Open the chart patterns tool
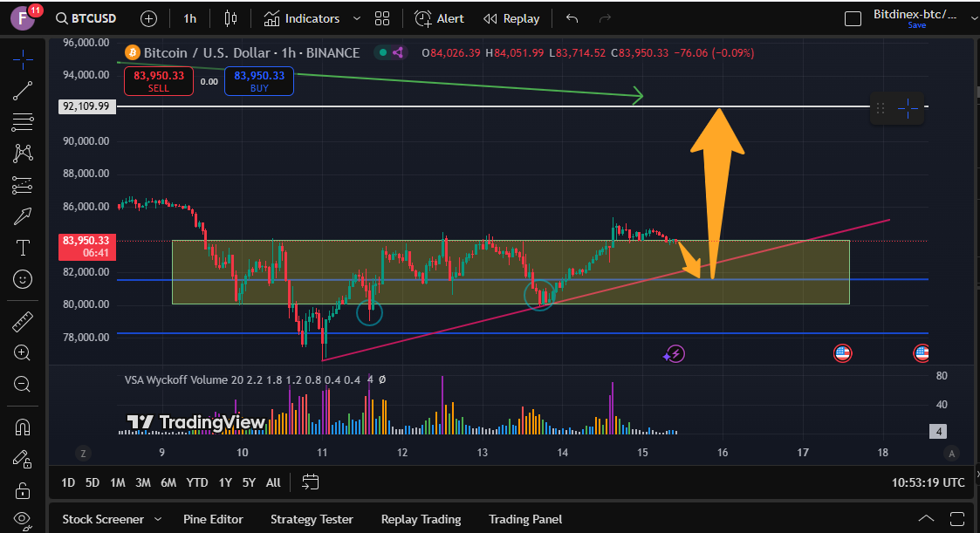This screenshot has width=980, height=533. click(x=23, y=153)
